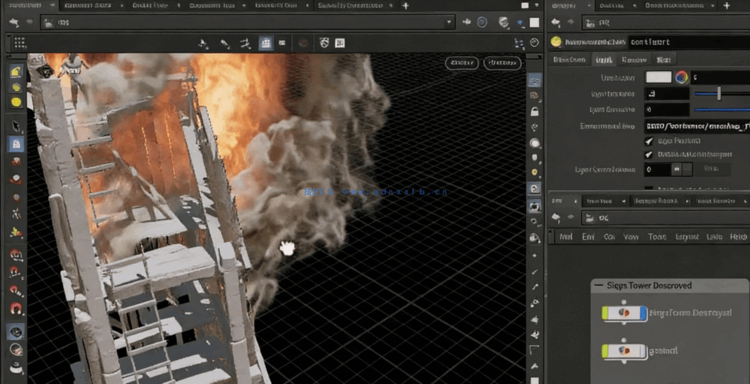Toggle blue display flag on Siege Tower node
This screenshot has width=750, height=384.
point(643,313)
